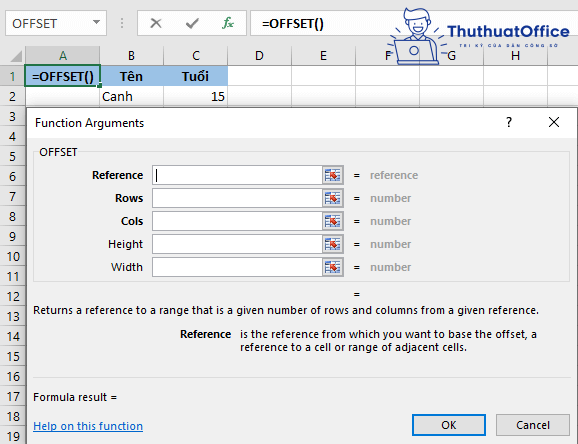Collapse dialog via Height range selector icon
Screen dimensions: 578x444
click(x=333, y=244)
